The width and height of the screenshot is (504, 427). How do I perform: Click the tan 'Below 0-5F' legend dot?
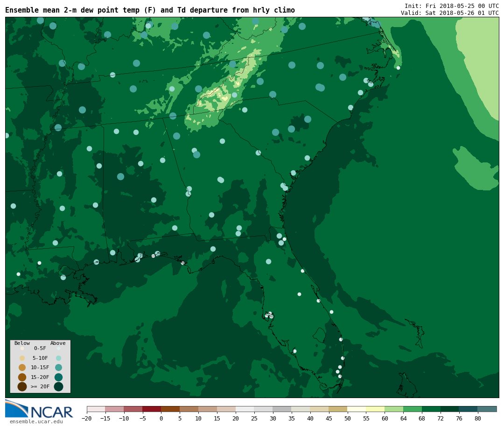pyautogui.click(x=22, y=348)
